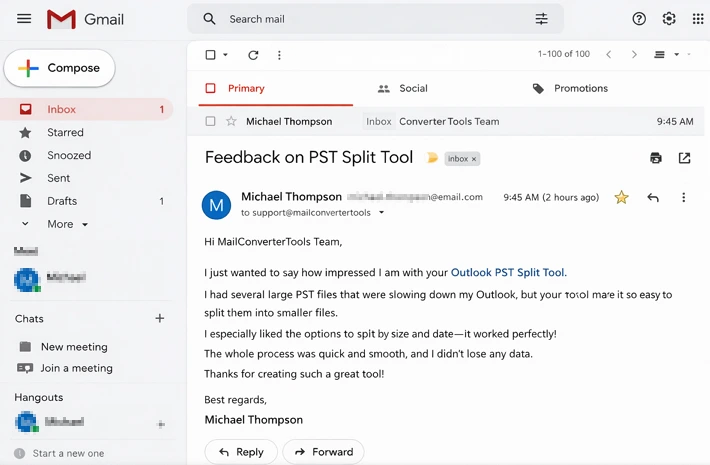
Task: Click the Sent paper plane icon
Action: [x=26, y=178]
